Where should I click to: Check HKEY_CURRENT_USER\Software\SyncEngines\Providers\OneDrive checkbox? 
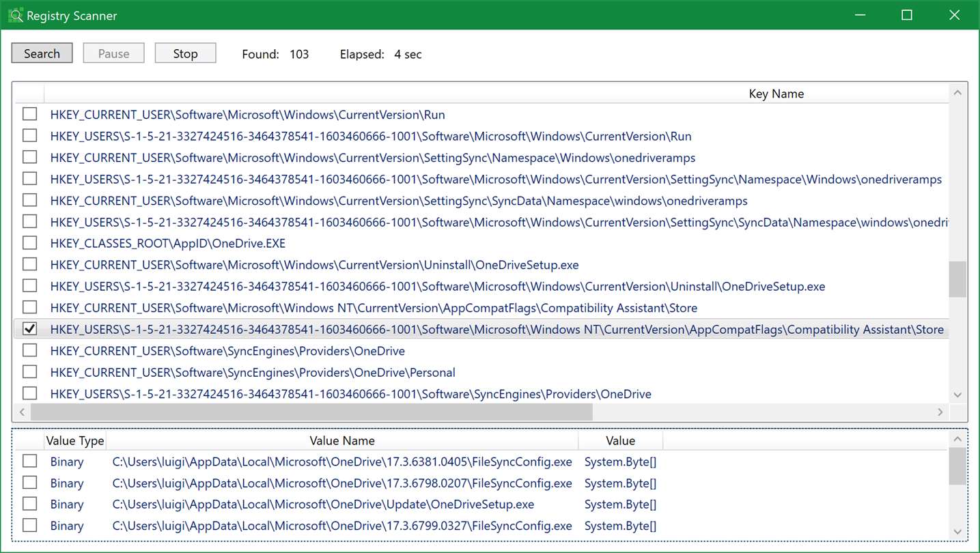click(x=29, y=350)
